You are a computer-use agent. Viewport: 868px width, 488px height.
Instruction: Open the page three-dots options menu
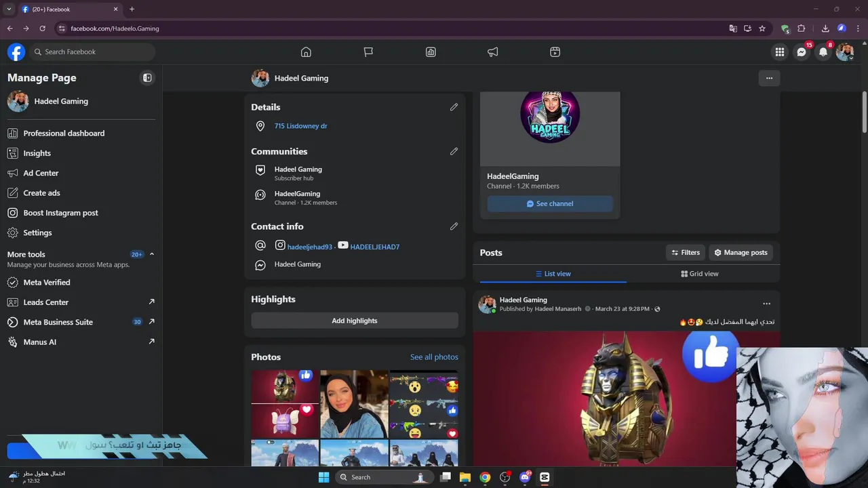[769, 78]
